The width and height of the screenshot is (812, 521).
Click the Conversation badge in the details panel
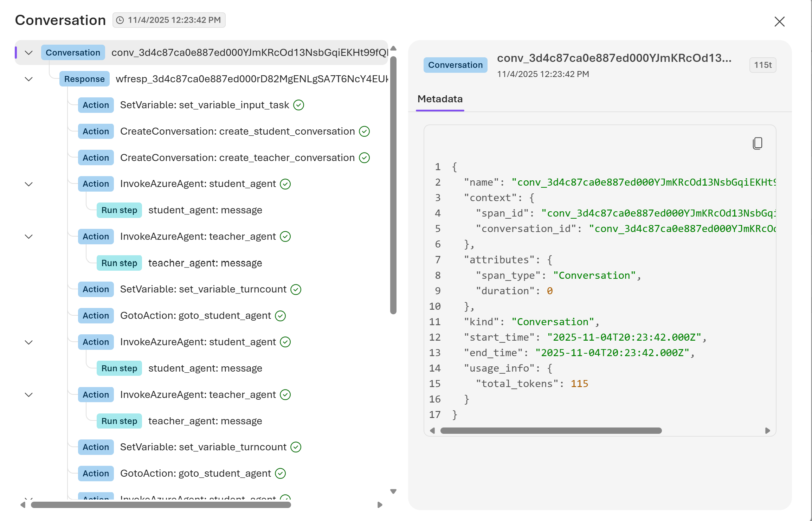pyautogui.click(x=455, y=65)
